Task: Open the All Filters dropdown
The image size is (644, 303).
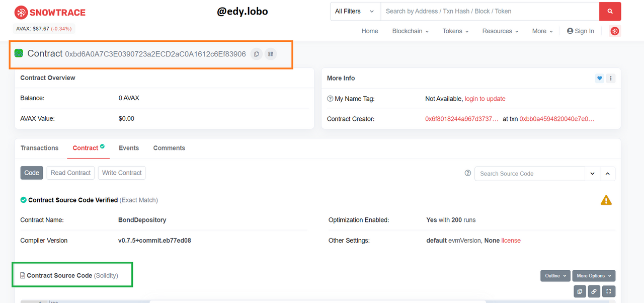Action: click(355, 11)
